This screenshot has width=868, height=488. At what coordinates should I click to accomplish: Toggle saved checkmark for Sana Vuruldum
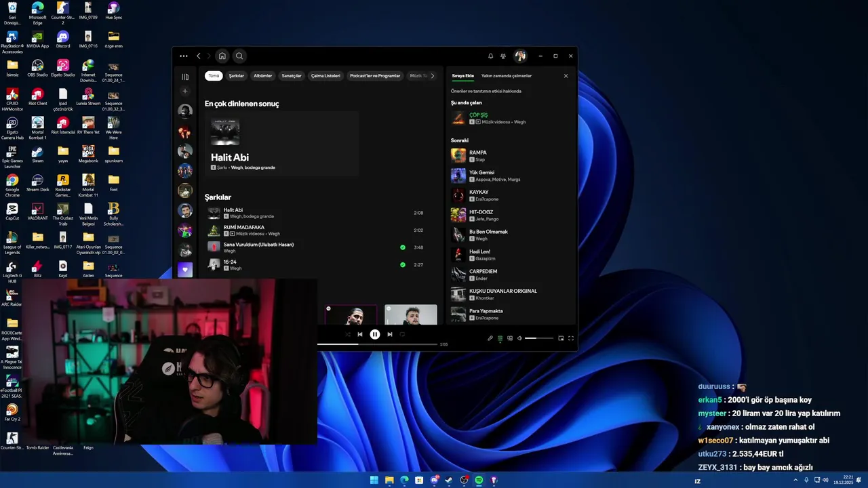tap(403, 247)
